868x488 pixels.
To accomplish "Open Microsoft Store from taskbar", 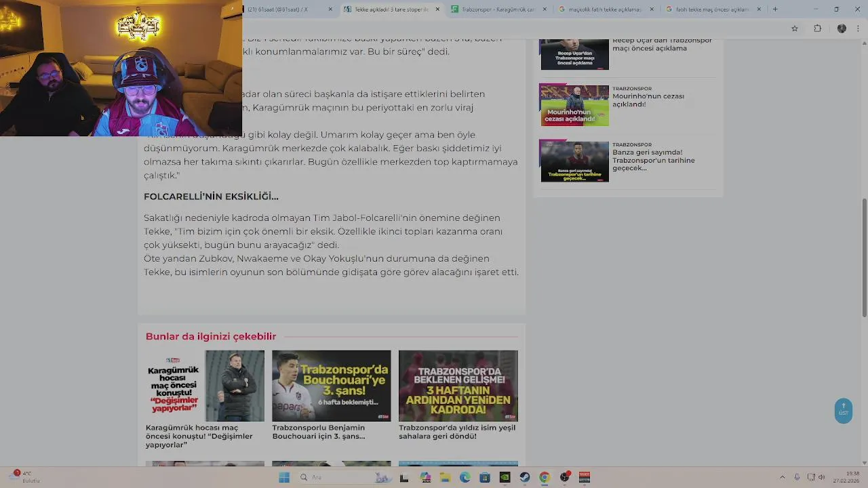I will pos(485,477).
